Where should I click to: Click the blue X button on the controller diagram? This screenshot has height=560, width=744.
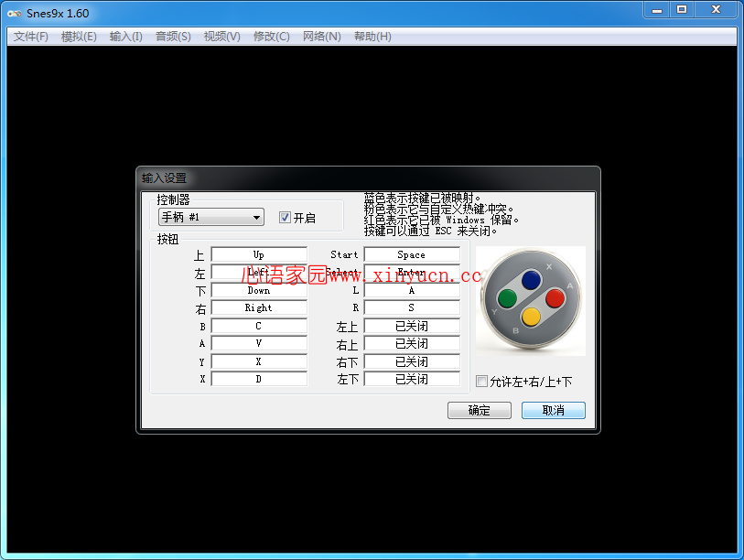[531, 278]
